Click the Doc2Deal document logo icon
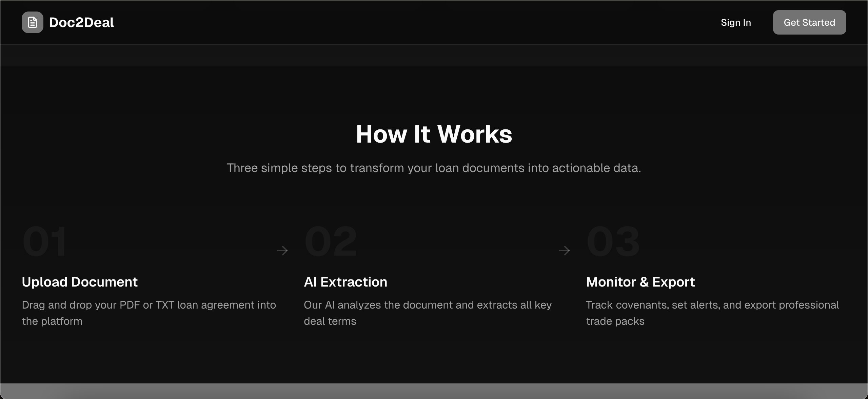868x399 pixels. point(33,22)
